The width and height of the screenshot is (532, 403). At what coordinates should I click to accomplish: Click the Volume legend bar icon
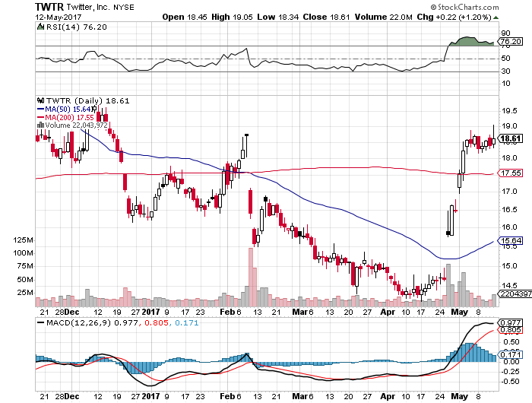[40, 125]
